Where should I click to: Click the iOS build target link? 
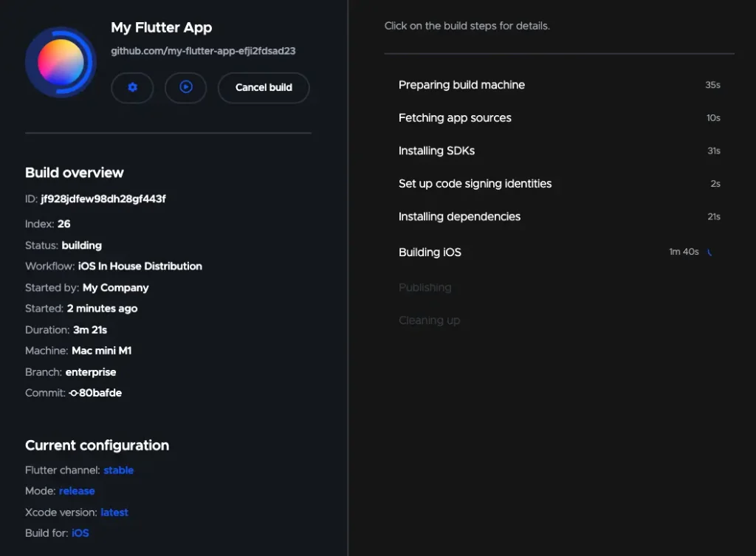pos(80,533)
